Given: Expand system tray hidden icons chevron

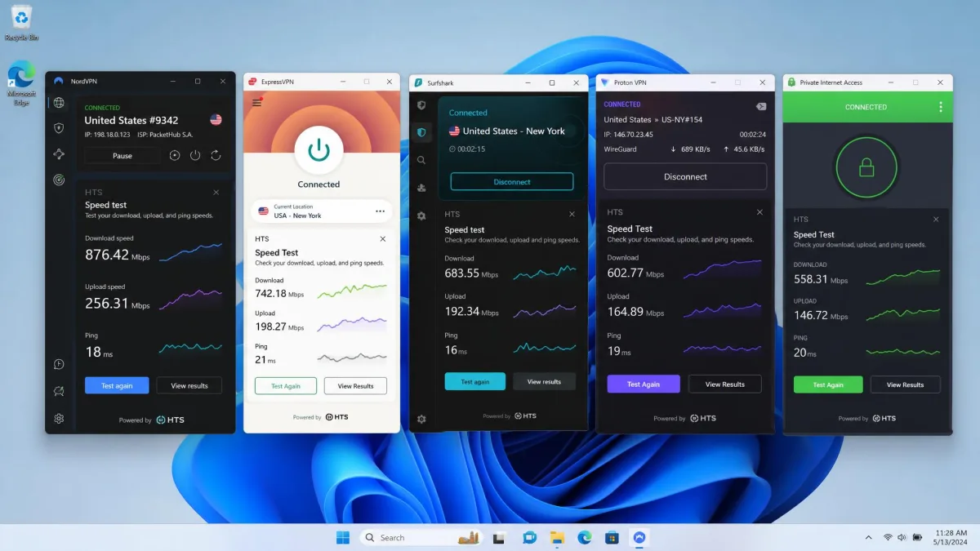Looking at the screenshot, I should pos(868,537).
